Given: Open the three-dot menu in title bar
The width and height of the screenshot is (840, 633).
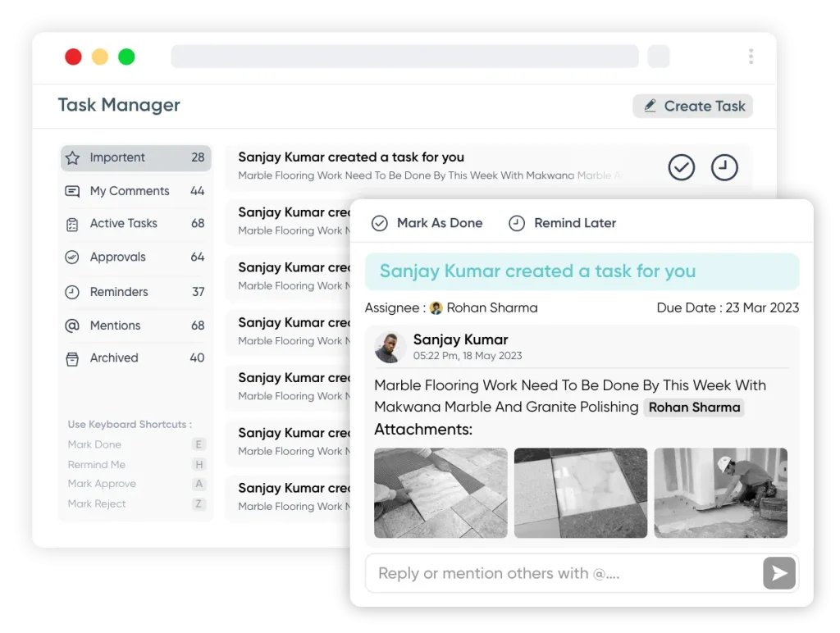Looking at the screenshot, I should (x=751, y=57).
